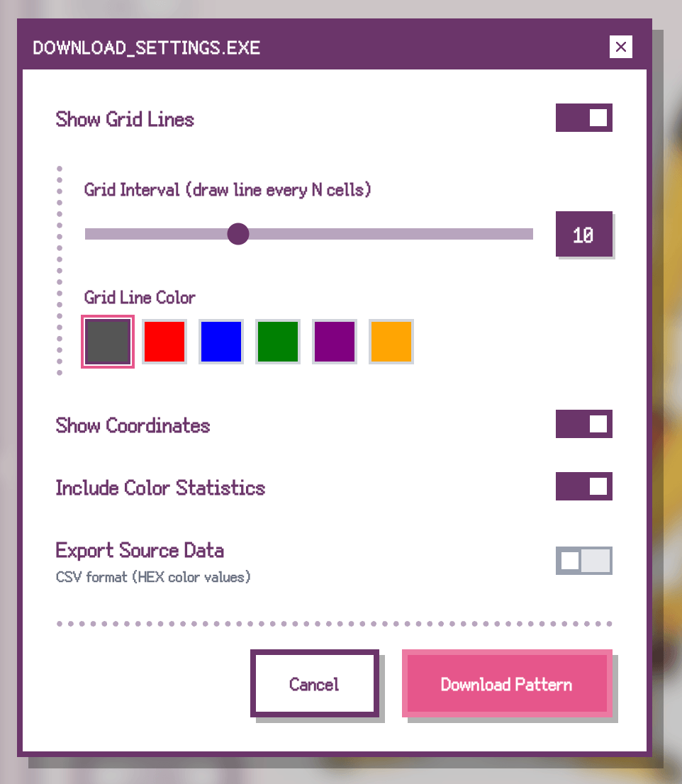Choose the blue grid line color
Screen dimensions: 682x784
221,342
